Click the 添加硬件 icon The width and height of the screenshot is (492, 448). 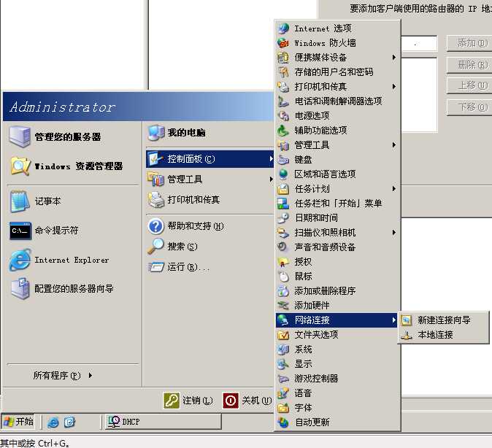coord(283,305)
